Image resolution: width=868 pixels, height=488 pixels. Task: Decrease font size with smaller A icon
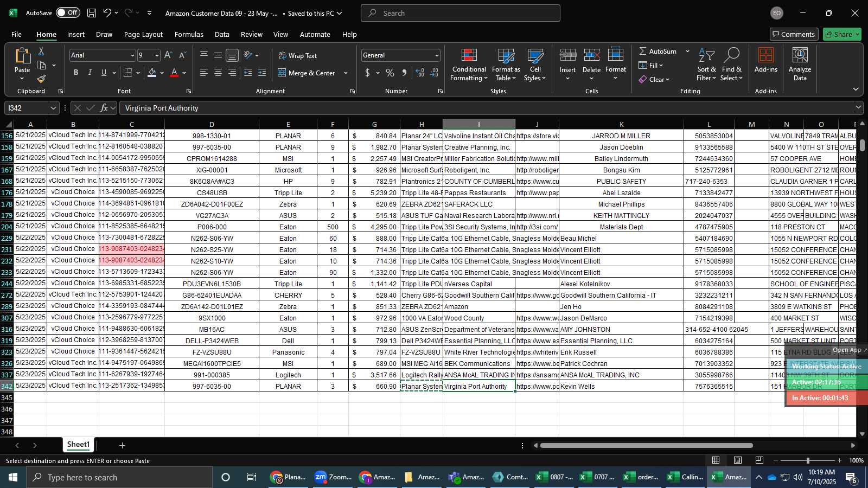tap(182, 55)
